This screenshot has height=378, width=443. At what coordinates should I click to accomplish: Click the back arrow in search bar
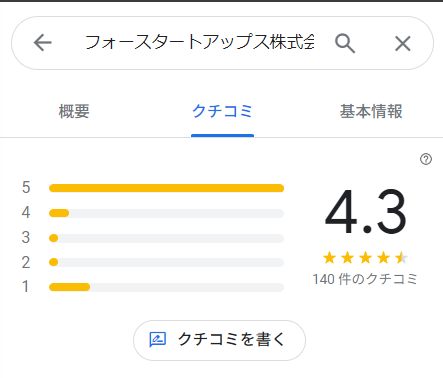tap(43, 43)
